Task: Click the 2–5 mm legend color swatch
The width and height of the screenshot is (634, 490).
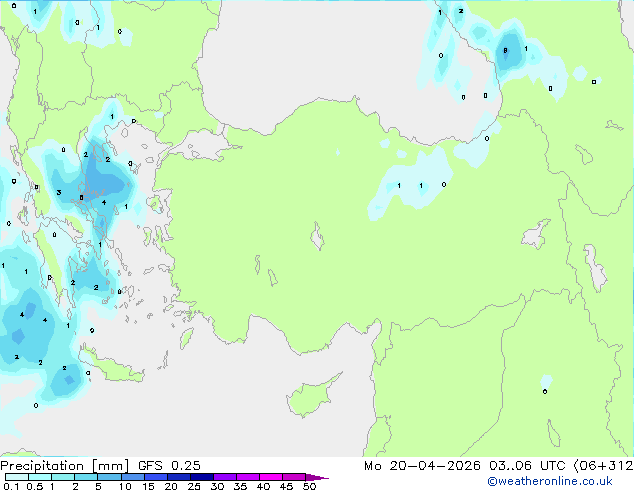Action: pyautogui.click(x=86, y=477)
